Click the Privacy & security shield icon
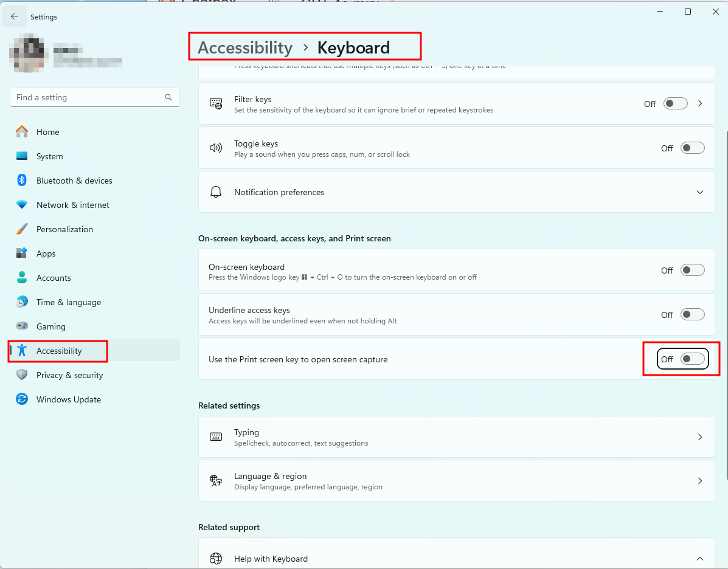This screenshot has width=728, height=569. 22,375
